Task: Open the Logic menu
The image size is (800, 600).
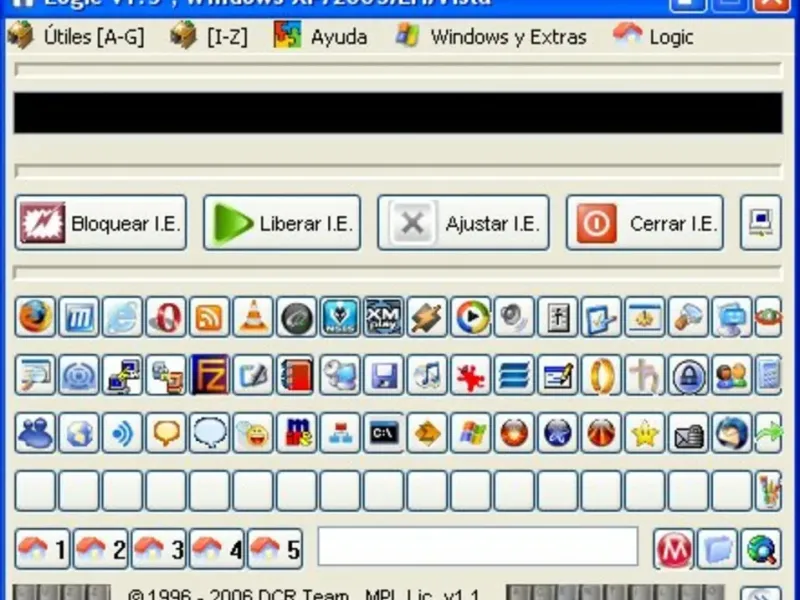Action: point(653,37)
